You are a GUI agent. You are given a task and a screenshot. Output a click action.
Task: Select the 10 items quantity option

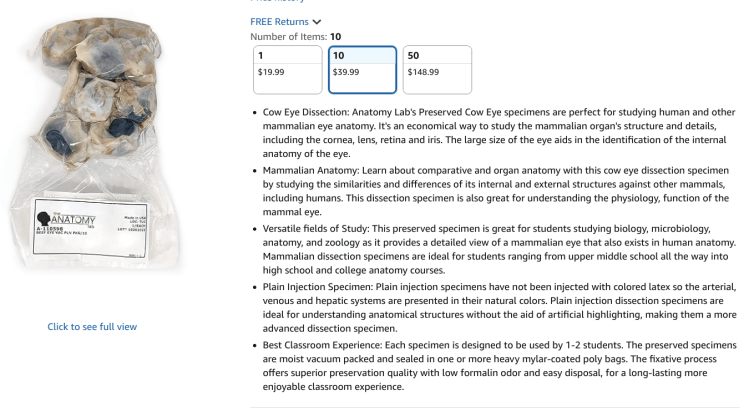coord(362,55)
